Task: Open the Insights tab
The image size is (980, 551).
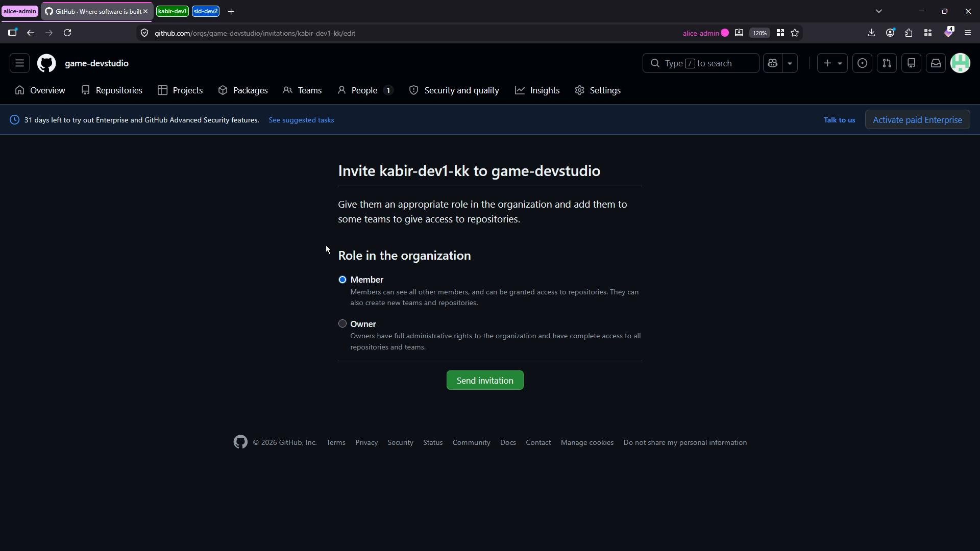Action: tap(537, 90)
